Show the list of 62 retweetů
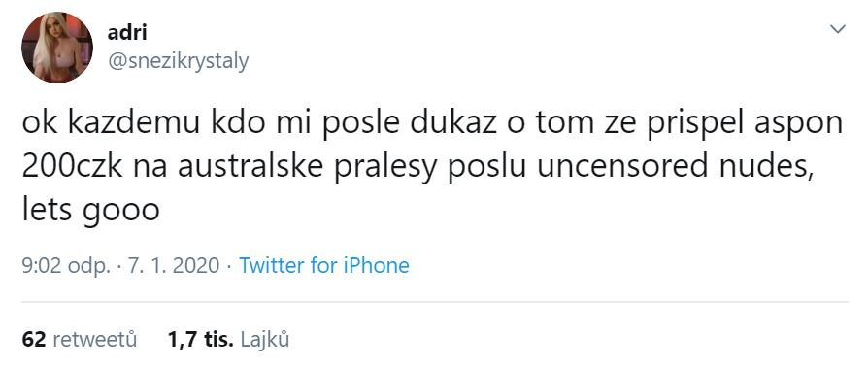Screen dimensions: 868x367 [80, 339]
